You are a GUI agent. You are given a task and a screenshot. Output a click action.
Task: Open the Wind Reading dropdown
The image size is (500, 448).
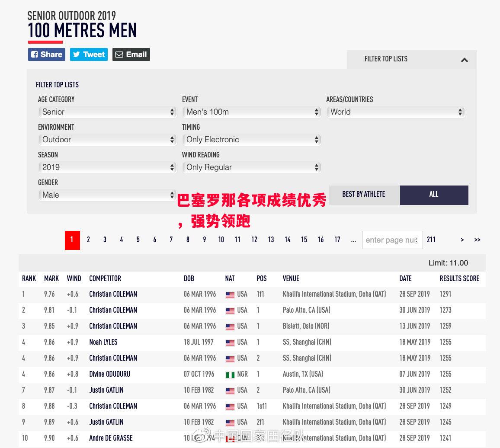point(251,167)
